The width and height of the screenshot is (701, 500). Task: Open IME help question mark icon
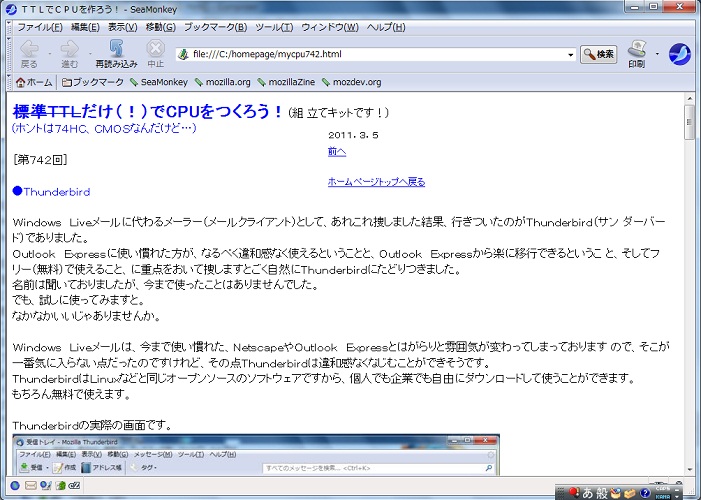point(644,493)
